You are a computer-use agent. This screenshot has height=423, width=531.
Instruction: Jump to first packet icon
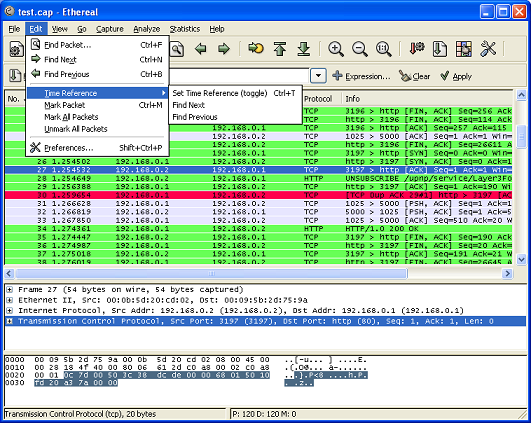(x=280, y=49)
